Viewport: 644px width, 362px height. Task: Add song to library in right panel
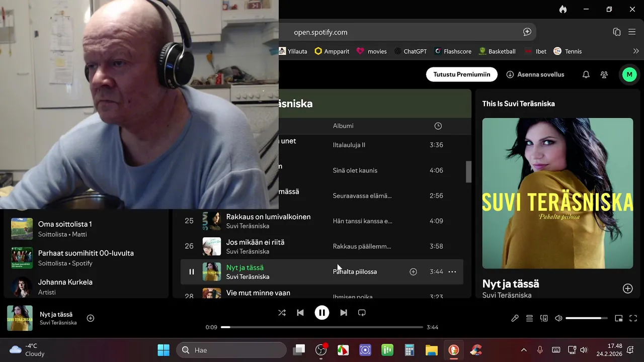click(627, 289)
